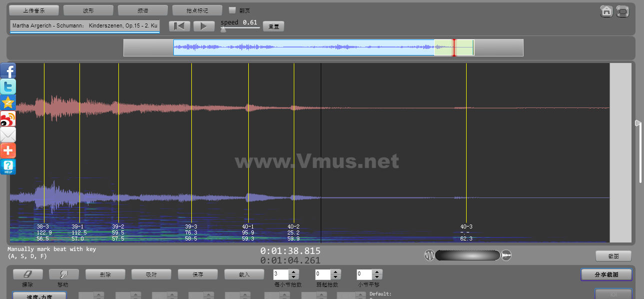Enable the 翻页 page-turn checkbox

(232, 10)
